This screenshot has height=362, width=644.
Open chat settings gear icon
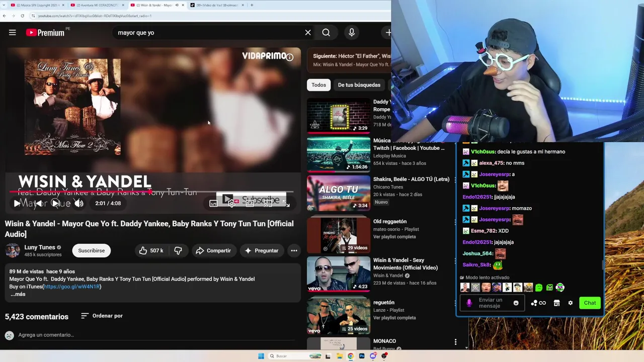570,303
